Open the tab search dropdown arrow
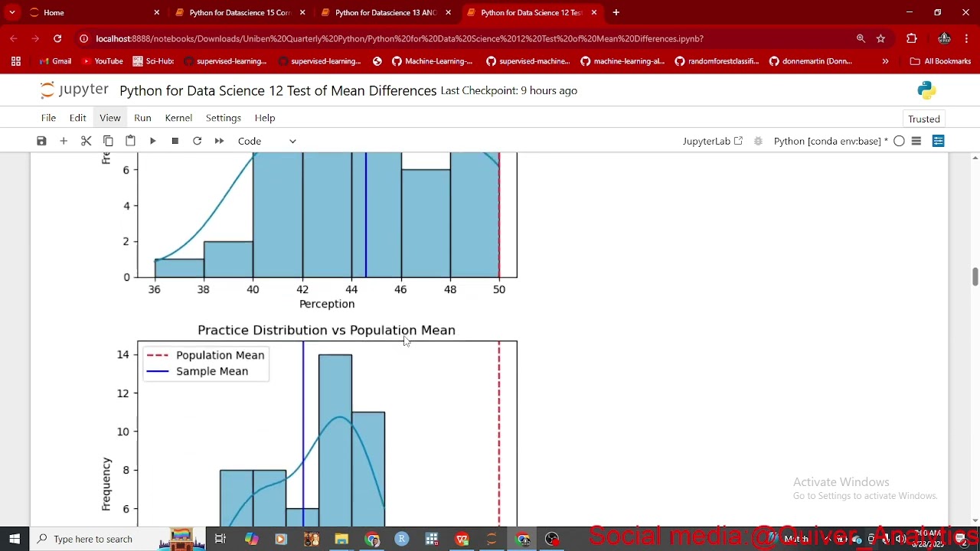Screen dimensions: 980x551 click(x=12, y=12)
